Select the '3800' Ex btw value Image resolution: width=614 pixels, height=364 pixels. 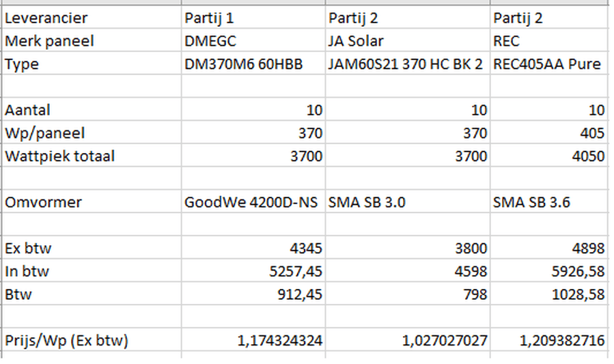point(408,248)
